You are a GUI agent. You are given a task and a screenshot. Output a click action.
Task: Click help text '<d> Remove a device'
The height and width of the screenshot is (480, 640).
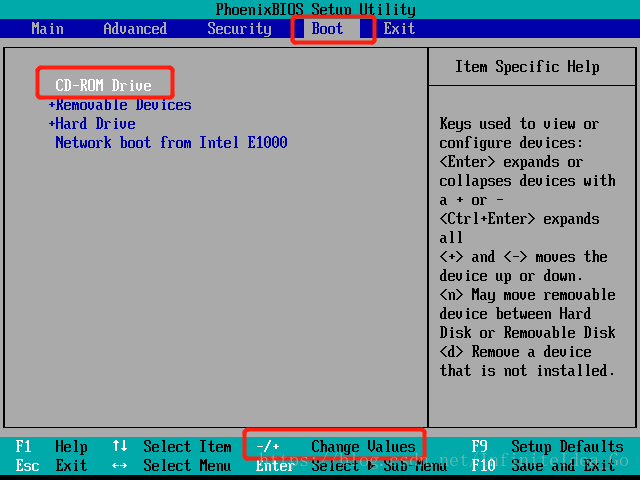tap(515, 351)
